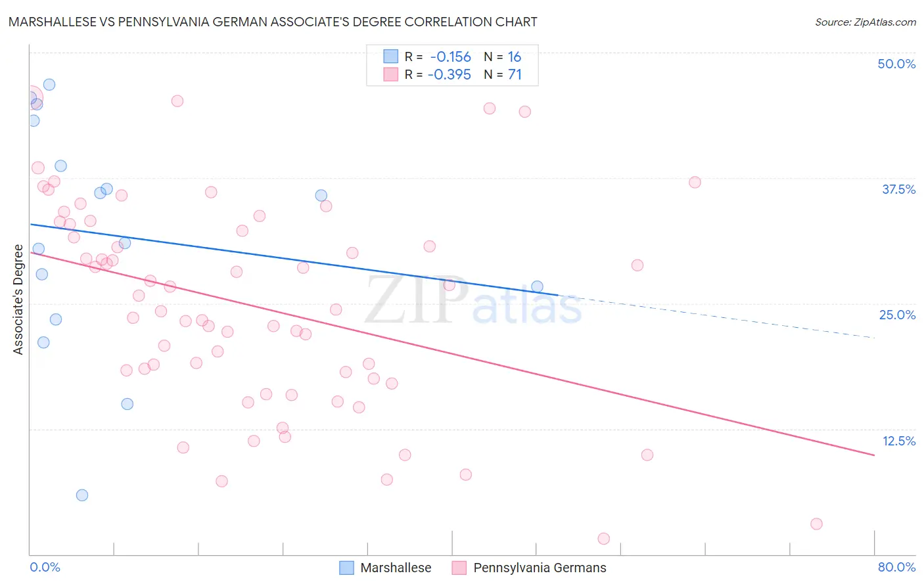Viewport: 924px width, 586px height.
Task: Click the blue Marshallese legend swatch at bottom
Action: (x=346, y=568)
